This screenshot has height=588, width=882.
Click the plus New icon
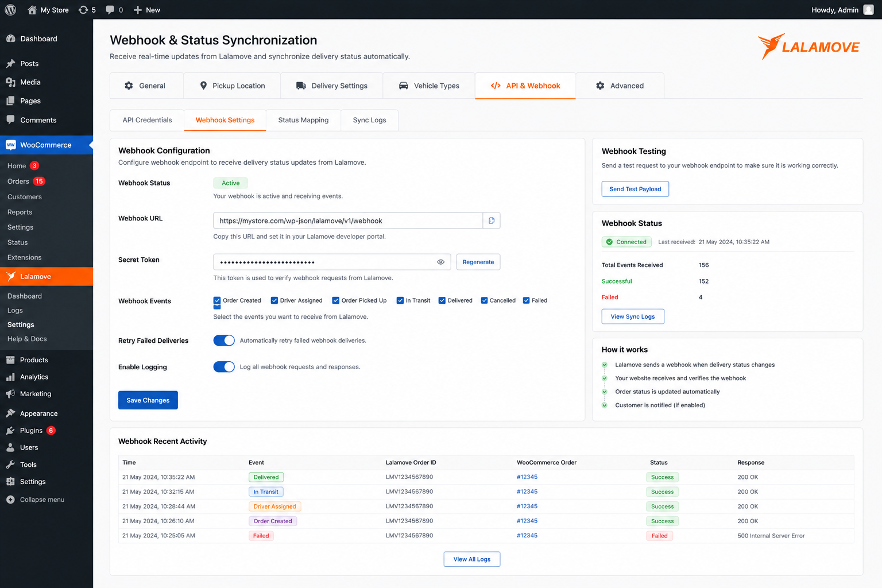[138, 10]
